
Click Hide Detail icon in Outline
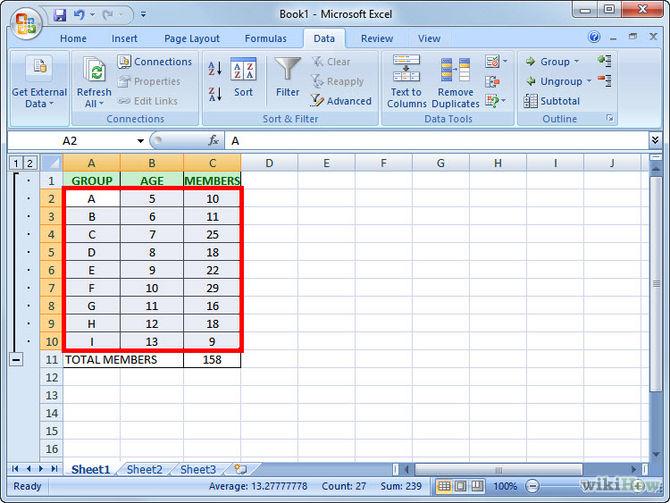(605, 80)
